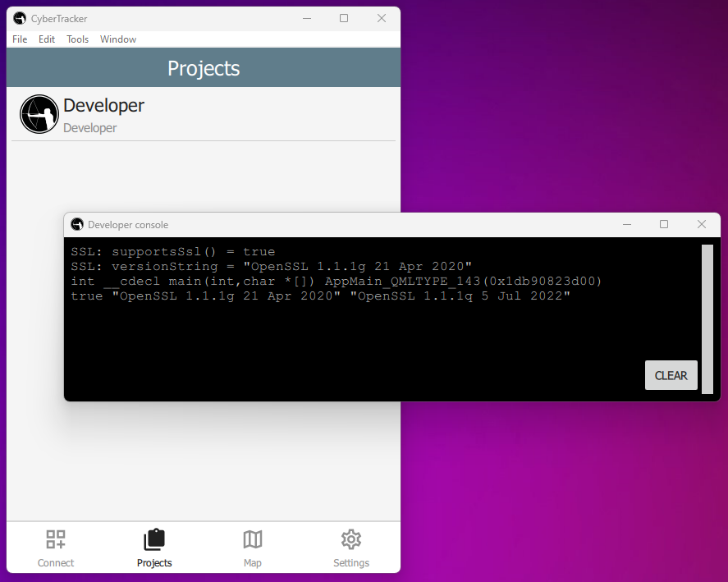Viewport: 728px width, 582px height.
Task: Close the CyberTracker main window
Action: (x=382, y=18)
